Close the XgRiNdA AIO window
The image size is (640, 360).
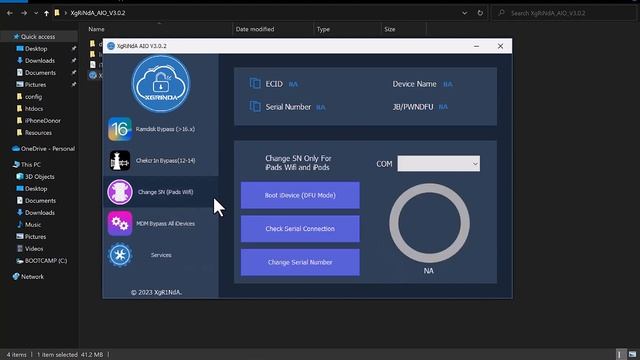pyautogui.click(x=500, y=46)
